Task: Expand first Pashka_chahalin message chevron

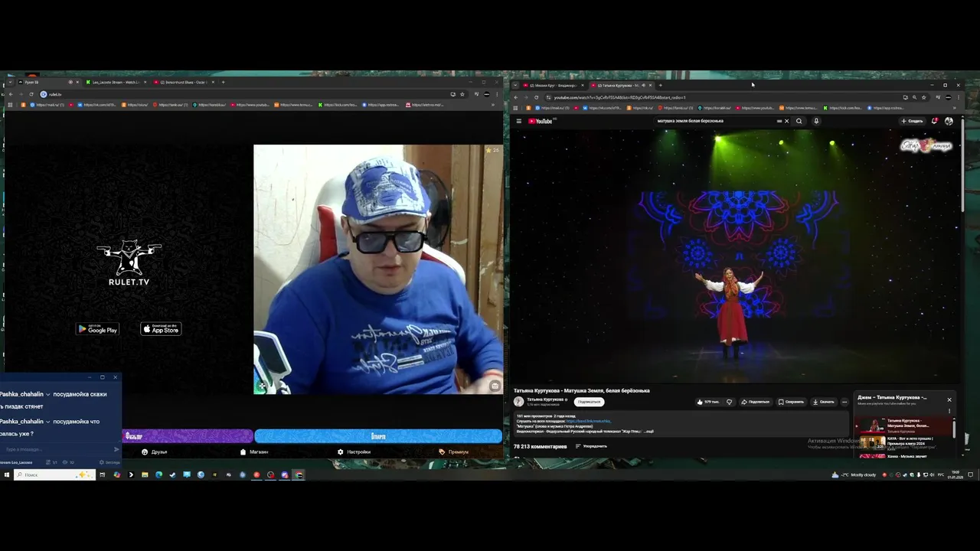Action: (x=48, y=394)
